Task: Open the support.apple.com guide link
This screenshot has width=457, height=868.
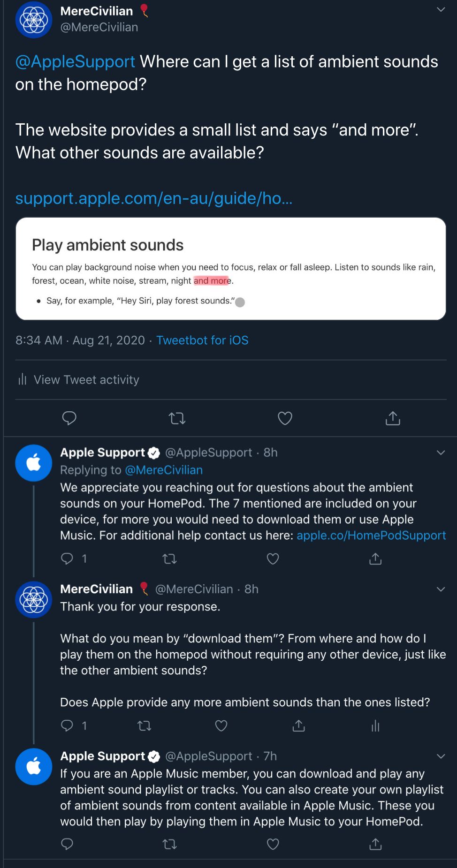Action: [154, 198]
